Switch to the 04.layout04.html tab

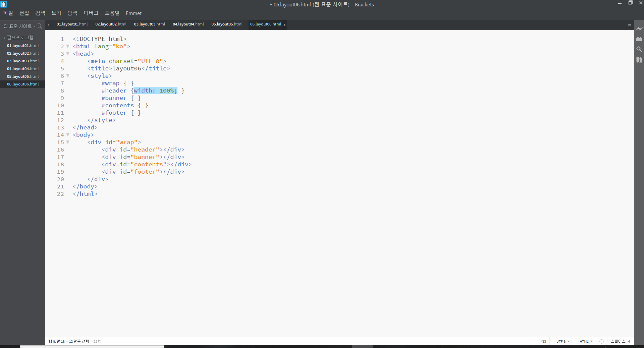click(188, 24)
